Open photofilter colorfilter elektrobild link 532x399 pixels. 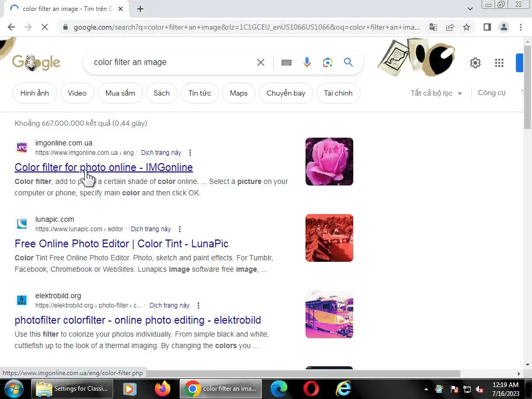point(138,320)
